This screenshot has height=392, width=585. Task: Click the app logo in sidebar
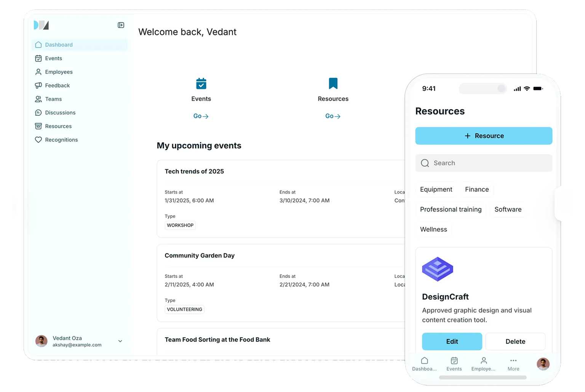tap(41, 25)
